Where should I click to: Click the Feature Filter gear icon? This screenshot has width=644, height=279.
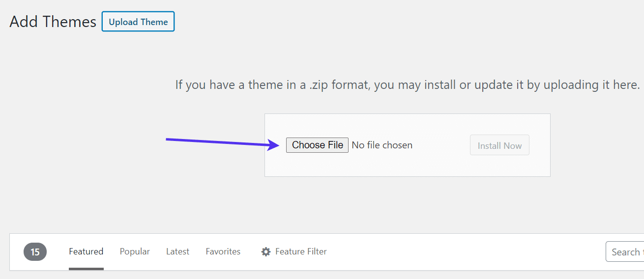(x=266, y=252)
